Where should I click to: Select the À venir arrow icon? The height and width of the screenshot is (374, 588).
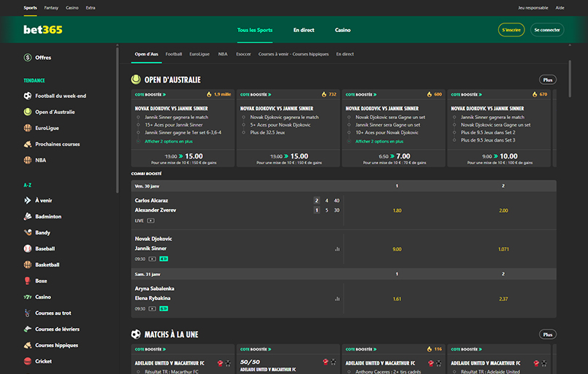tap(27, 200)
